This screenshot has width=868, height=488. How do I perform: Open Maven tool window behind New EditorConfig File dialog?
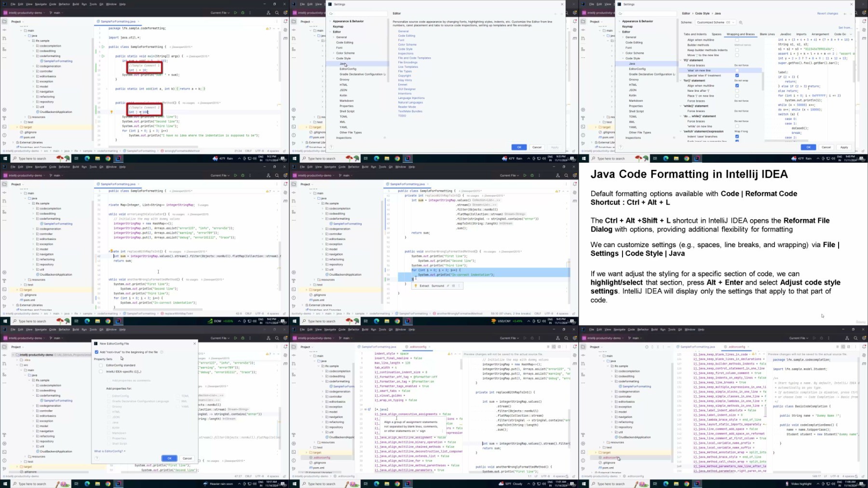[x=285, y=363]
